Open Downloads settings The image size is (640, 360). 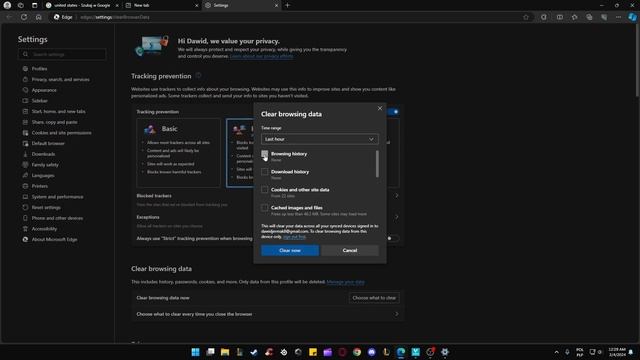pos(43,154)
